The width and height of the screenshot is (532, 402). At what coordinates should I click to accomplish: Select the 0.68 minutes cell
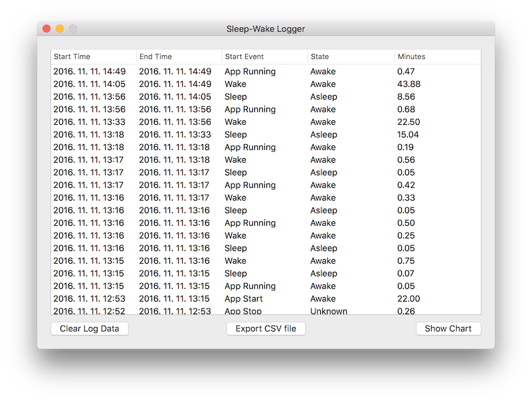click(x=406, y=110)
